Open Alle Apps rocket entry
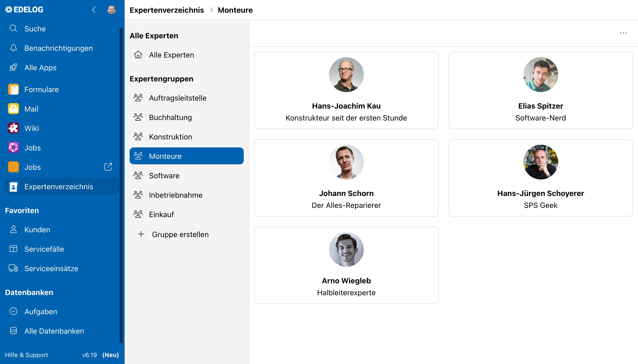638x364 pixels. click(x=62, y=67)
